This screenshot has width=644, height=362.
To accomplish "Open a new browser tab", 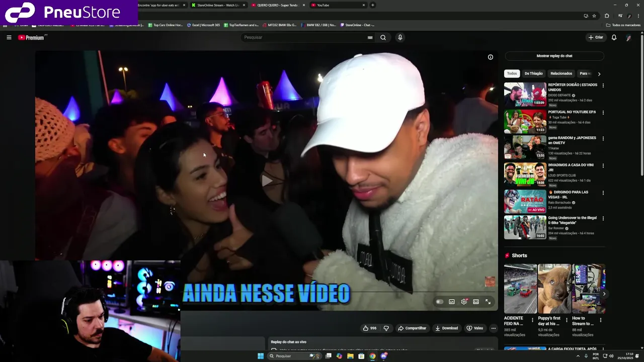I will click(373, 5).
